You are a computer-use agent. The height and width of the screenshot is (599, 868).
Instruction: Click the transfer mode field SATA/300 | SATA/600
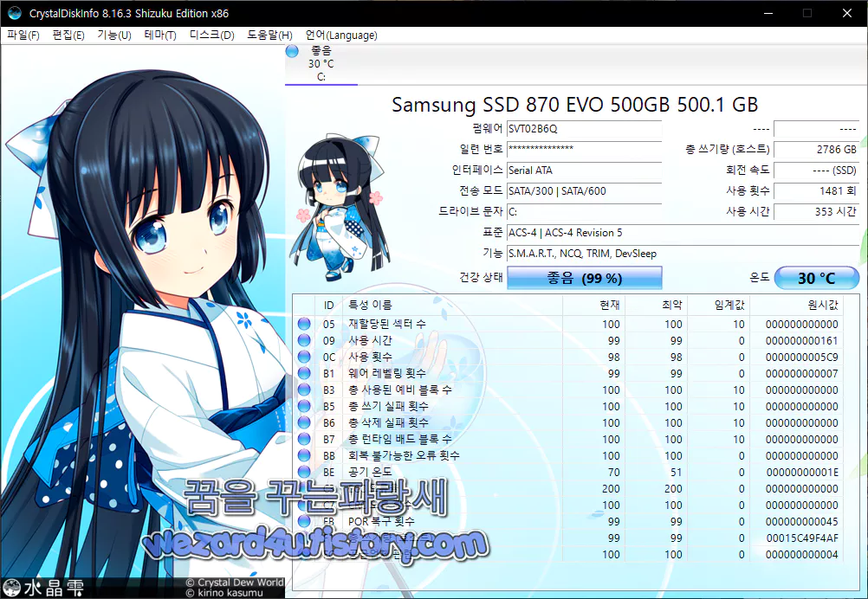click(x=584, y=190)
